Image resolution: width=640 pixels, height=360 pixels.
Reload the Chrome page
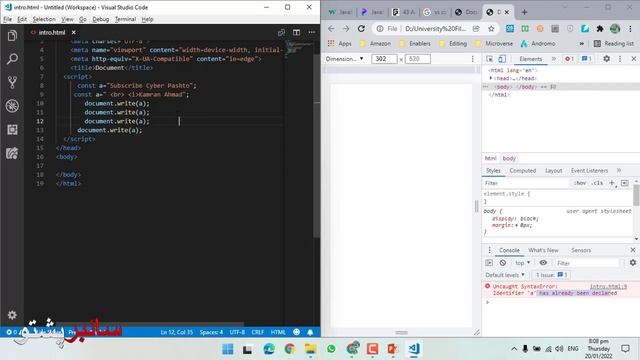click(361, 29)
